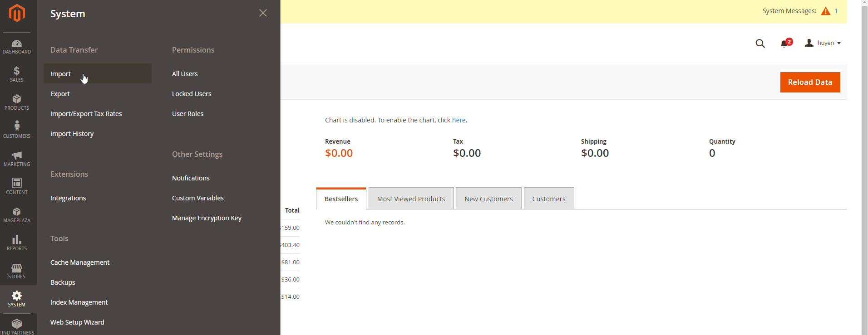Open Cache Management under Tools
868x335 pixels.
click(x=80, y=262)
